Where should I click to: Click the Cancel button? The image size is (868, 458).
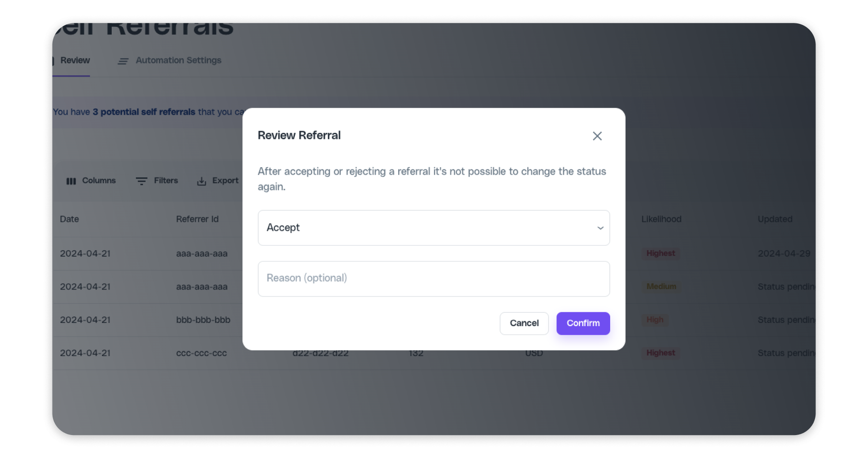tap(524, 323)
